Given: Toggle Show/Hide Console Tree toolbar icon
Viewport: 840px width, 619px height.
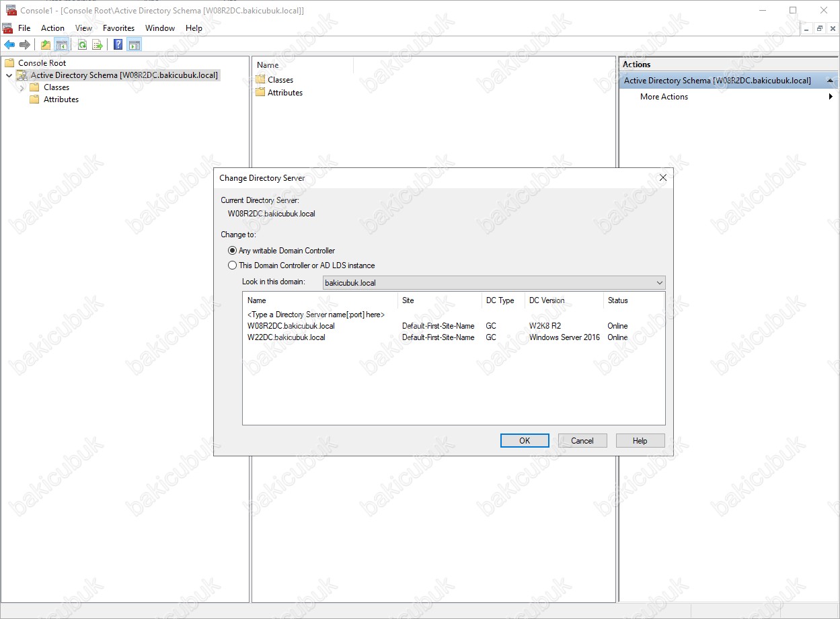Looking at the screenshot, I should 61,45.
